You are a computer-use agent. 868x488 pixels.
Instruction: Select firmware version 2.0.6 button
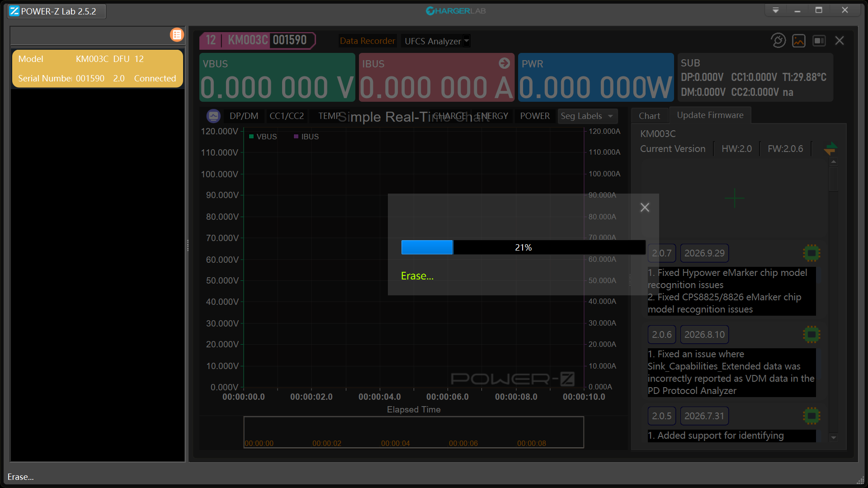pyautogui.click(x=661, y=335)
